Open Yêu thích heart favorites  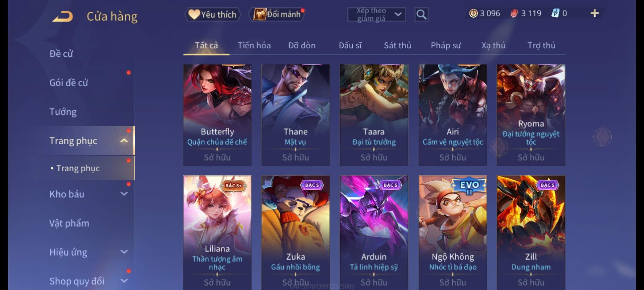(213, 14)
